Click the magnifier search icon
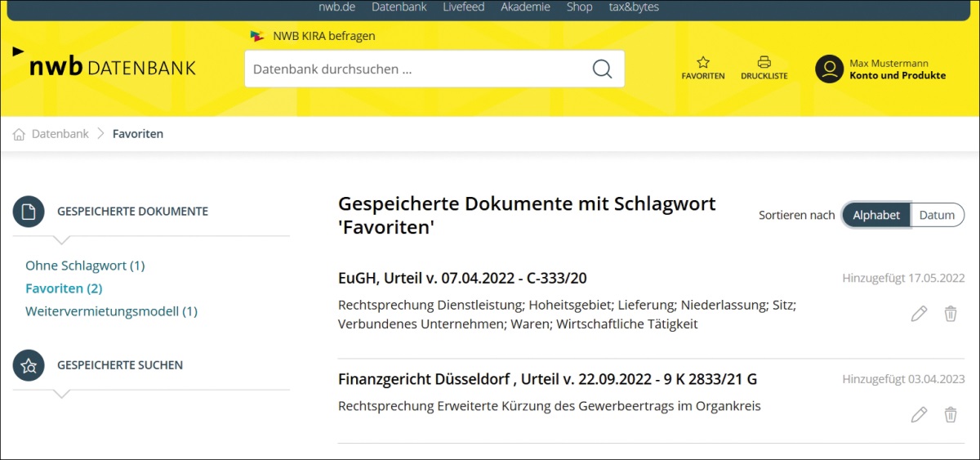The height and width of the screenshot is (460, 980). pyautogui.click(x=602, y=69)
